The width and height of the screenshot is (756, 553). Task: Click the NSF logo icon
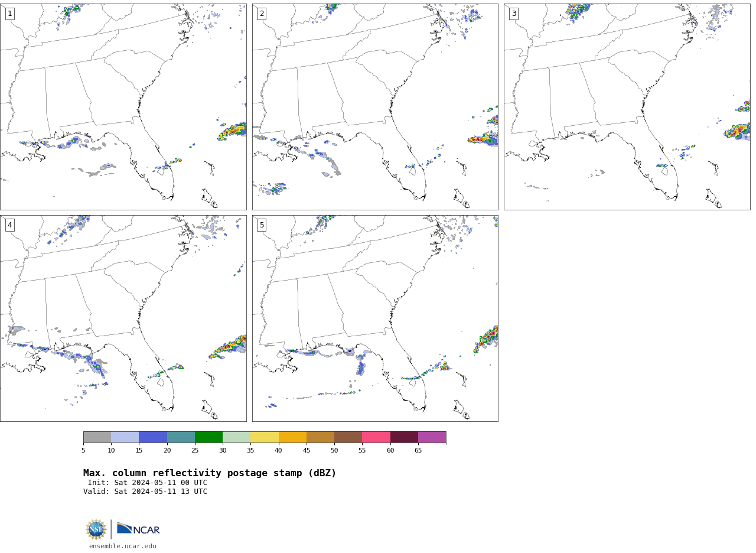click(96, 529)
